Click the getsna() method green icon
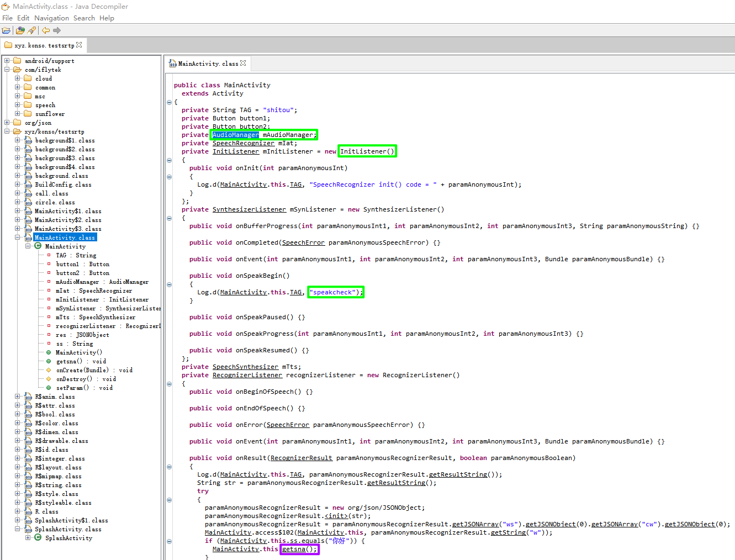Screen dimensions: 735x560 pos(49,361)
